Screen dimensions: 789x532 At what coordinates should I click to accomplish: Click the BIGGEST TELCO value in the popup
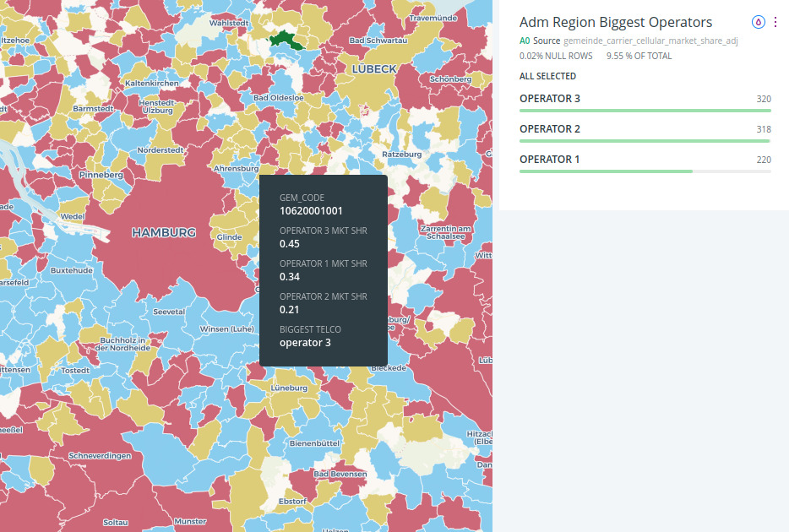coord(305,343)
